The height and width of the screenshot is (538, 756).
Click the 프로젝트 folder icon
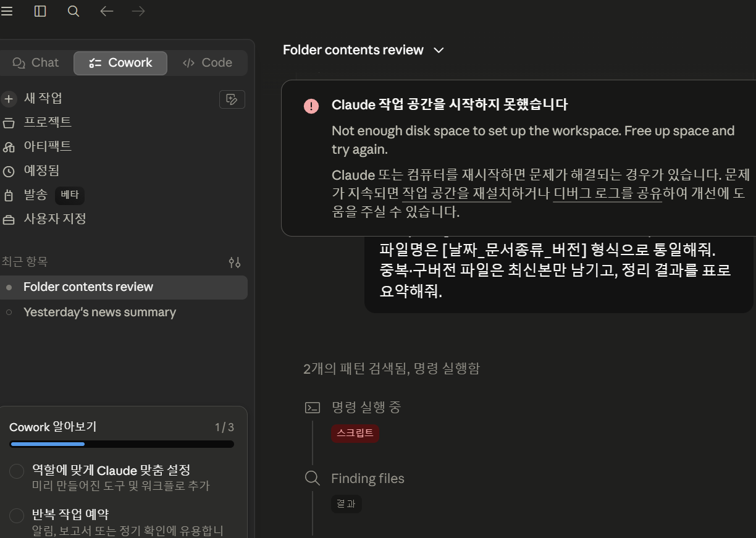[9, 123]
